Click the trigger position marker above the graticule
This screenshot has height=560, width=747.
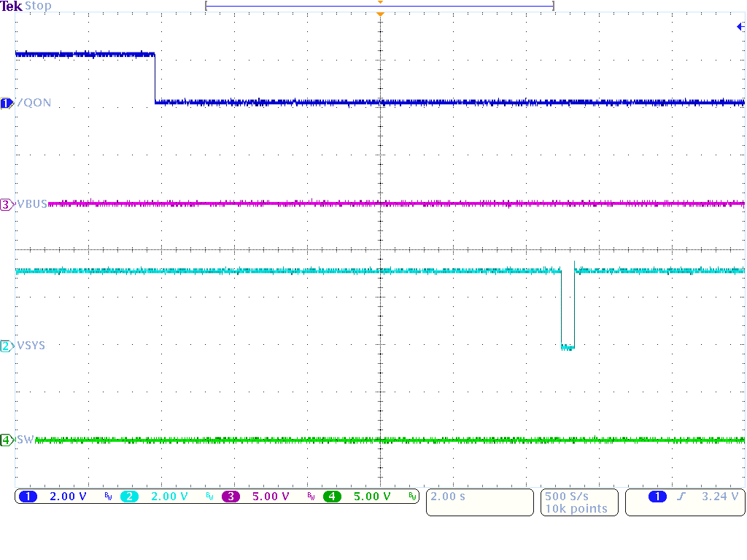(379, 12)
